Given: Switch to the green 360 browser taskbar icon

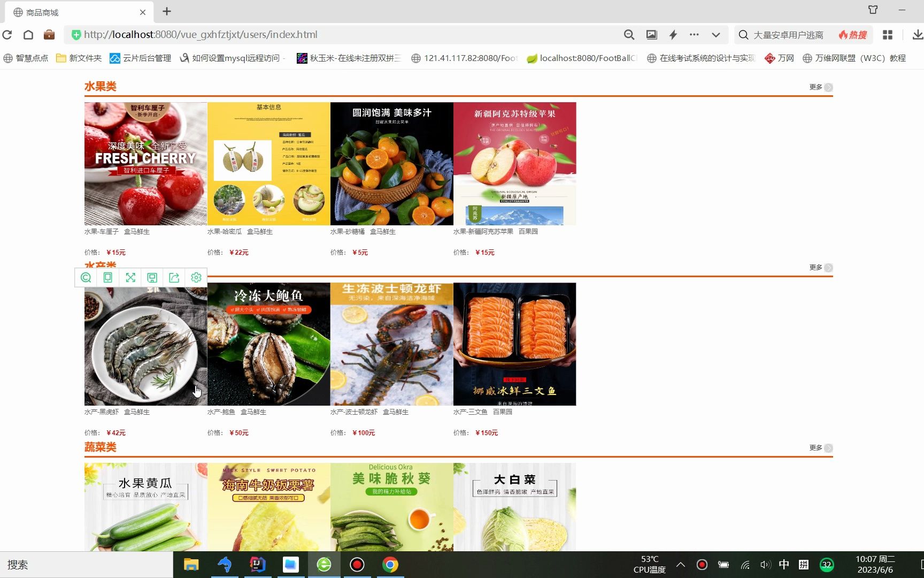Looking at the screenshot, I should (324, 565).
